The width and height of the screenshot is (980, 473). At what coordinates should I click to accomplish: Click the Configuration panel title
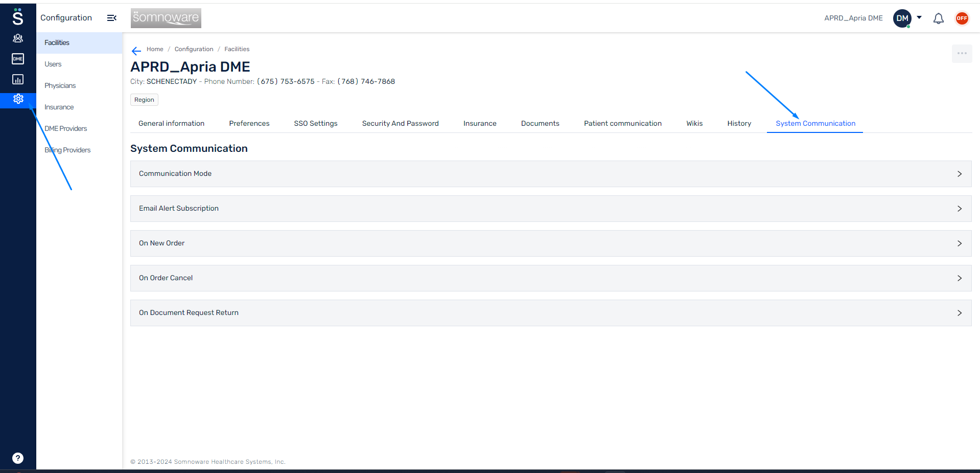[66, 18]
